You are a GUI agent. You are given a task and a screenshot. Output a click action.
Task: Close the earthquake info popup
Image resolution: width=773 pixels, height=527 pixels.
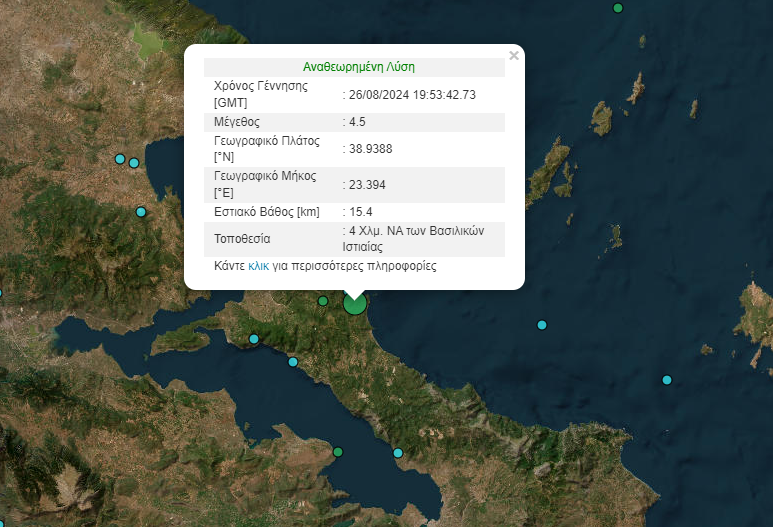514,56
